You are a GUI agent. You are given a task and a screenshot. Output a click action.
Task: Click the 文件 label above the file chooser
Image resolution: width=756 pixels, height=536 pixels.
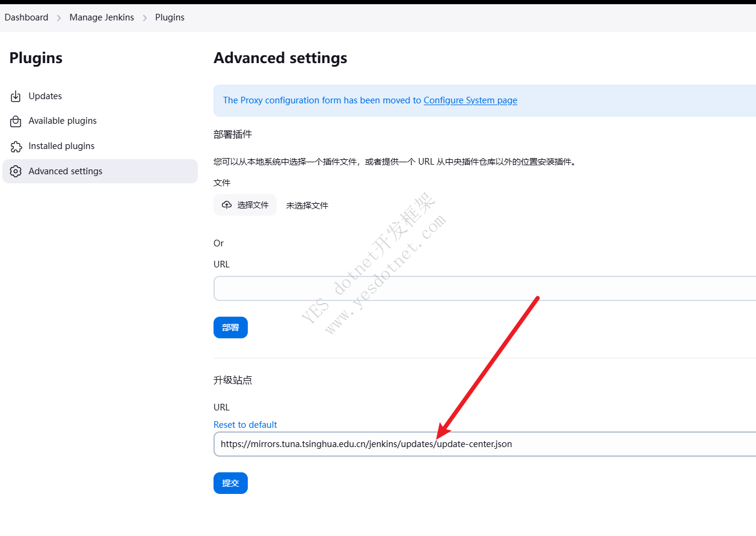pos(222,183)
